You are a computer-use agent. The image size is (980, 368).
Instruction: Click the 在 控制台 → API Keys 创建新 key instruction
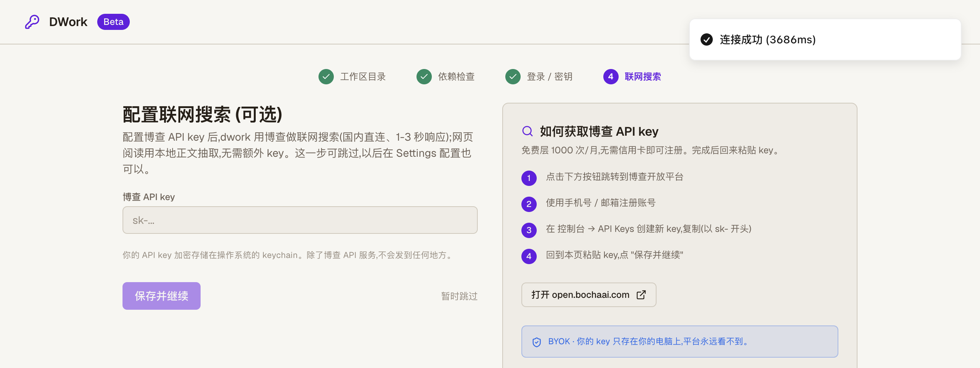point(648,229)
